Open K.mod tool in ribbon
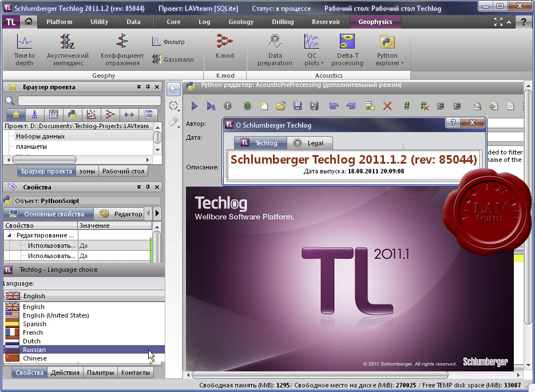Viewport: 535px width, 392px height. click(224, 47)
